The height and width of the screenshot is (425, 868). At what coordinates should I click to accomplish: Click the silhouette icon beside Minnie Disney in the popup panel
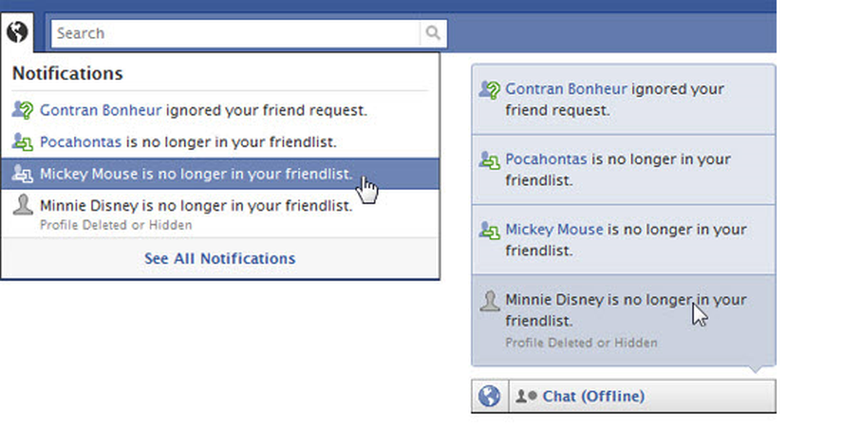click(490, 301)
